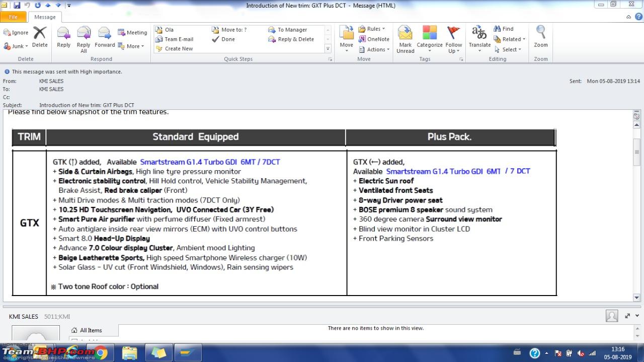Screen dimensions: 644x362
Task: Click the GTX trim cell
Action: coord(29,223)
